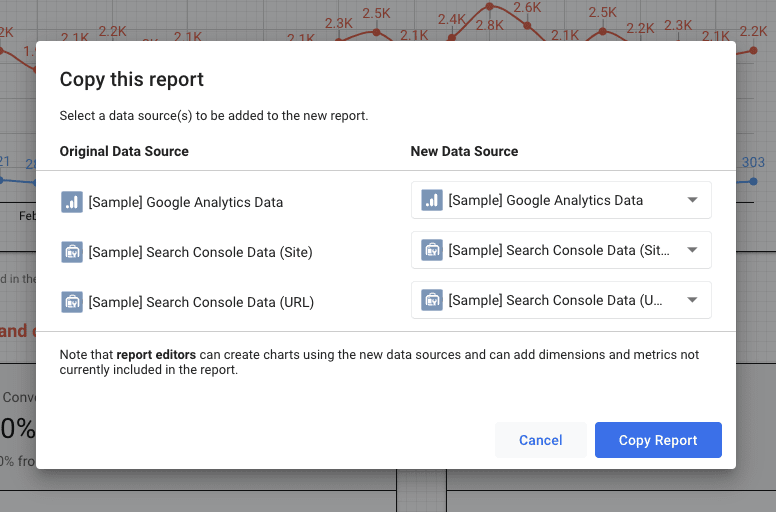Open the Google Analytics Data new source dropdown
This screenshot has height=512, width=776.
(x=561, y=200)
